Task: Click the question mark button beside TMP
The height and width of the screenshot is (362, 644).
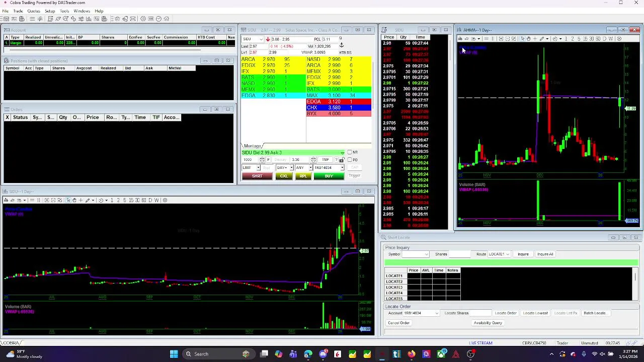Action: tap(336, 159)
